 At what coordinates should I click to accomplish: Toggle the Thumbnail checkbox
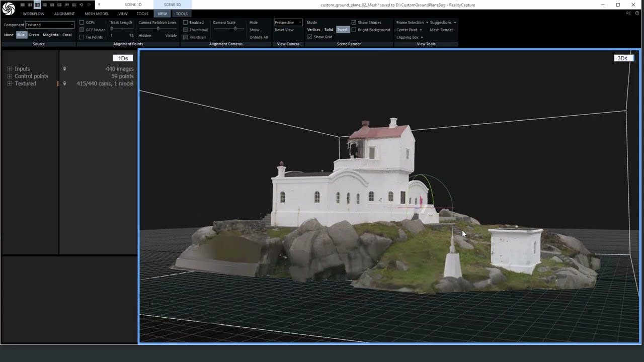185,30
